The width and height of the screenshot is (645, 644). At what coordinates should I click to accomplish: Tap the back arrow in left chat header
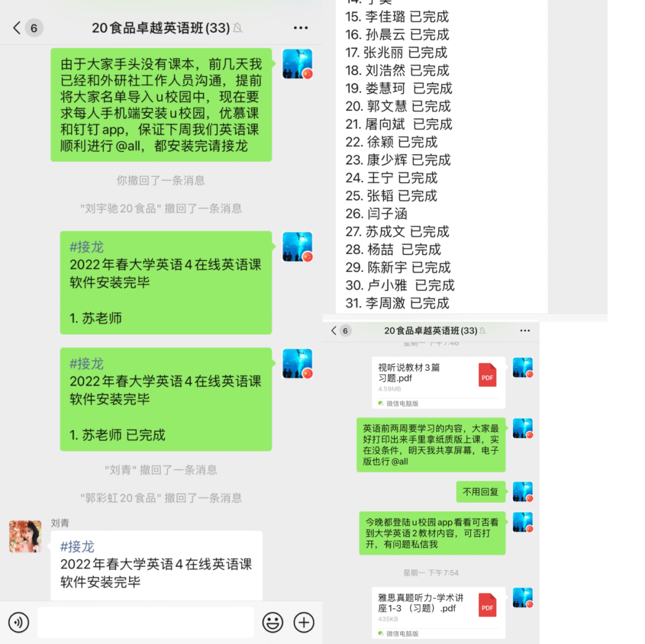17,28
